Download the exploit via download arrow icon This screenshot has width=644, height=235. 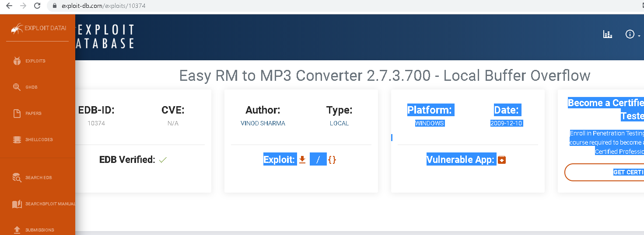click(302, 160)
